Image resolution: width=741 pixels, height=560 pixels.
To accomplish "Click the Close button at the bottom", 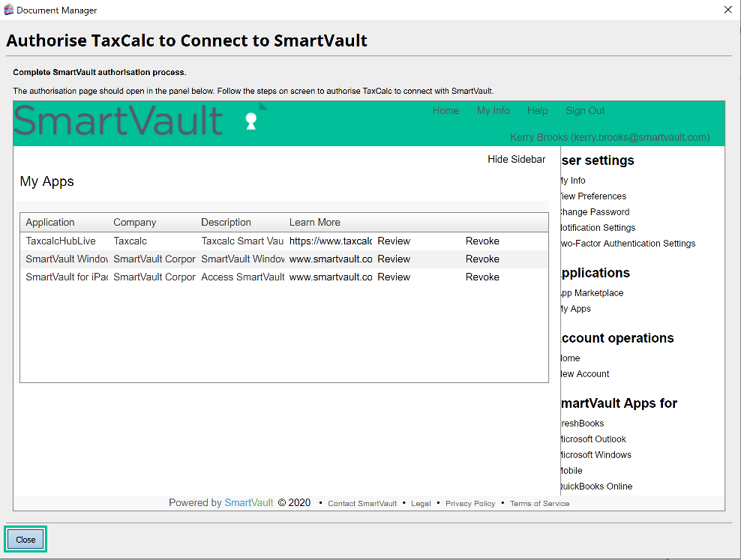I will click(25, 539).
